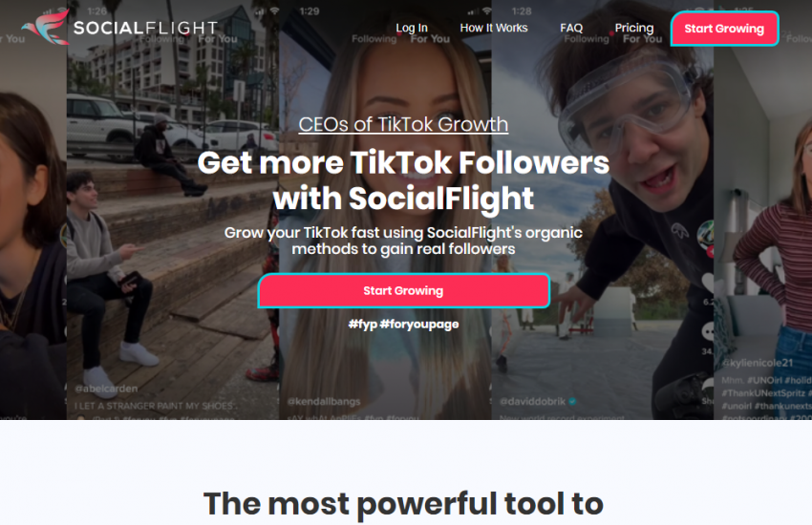The height and width of the screenshot is (525, 812).
Task: Click The most powerful tool to heading
Action: pyautogui.click(x=403, y=504)
